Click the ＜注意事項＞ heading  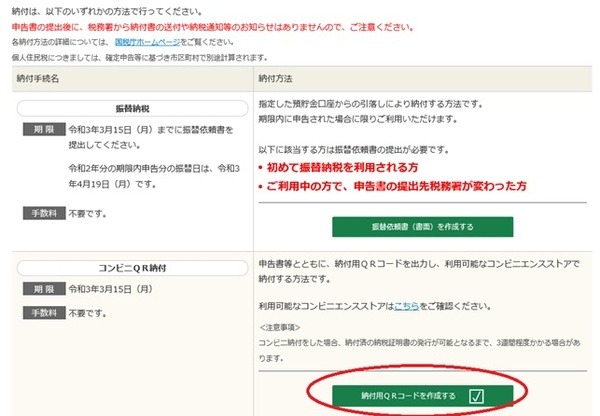[280, 328]
